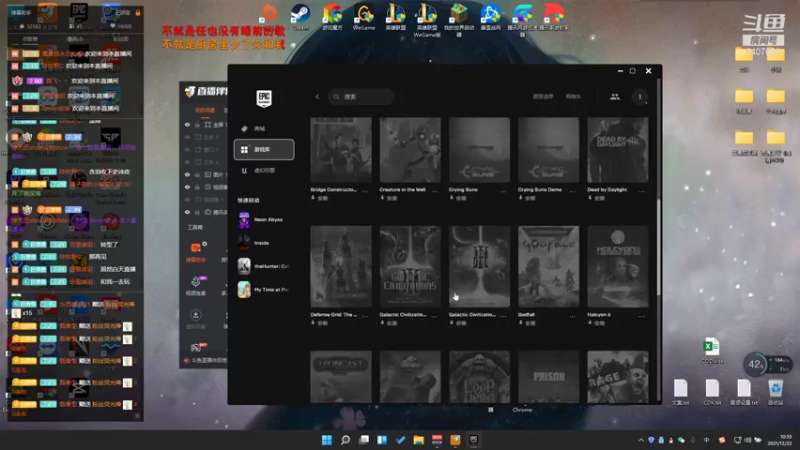Open the Store (商城) section in Epic launcher
800x450 pixels.
click(x=264, y=129)
